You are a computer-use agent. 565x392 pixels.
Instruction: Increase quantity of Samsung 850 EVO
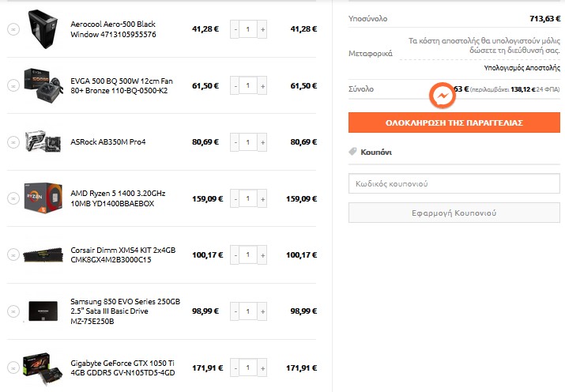point(262,311)
